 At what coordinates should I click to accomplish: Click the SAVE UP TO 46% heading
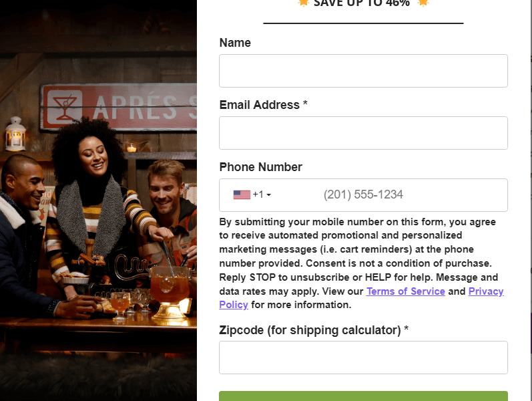(x=362, y=3)
